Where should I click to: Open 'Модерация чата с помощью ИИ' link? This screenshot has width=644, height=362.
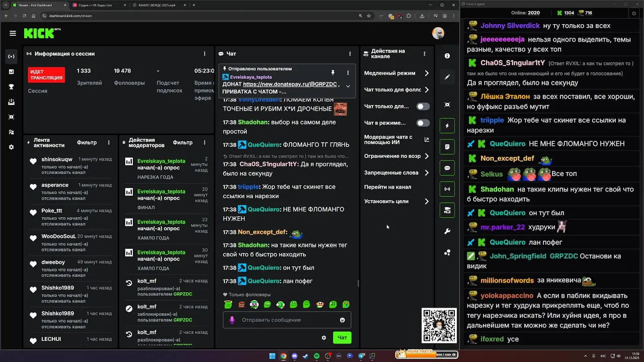[x=396, y=140]
